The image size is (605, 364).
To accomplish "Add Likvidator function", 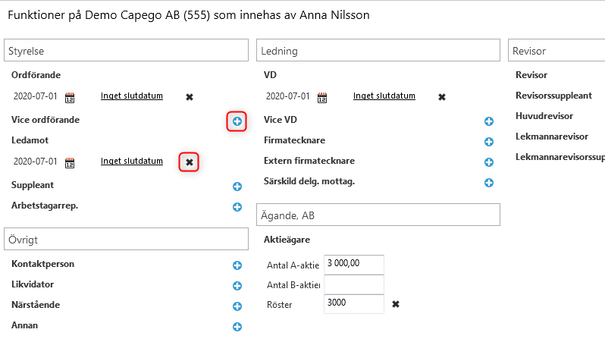I will click(237, 286).
